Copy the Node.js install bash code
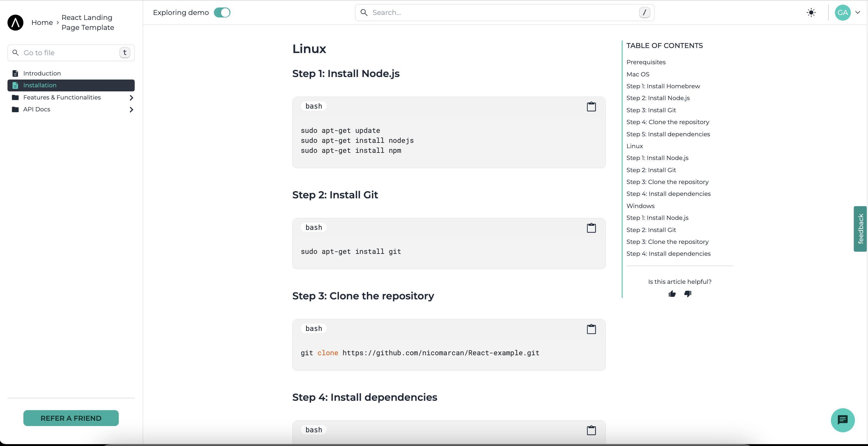Viewport: 868px width, 446px height. (591, 107)
